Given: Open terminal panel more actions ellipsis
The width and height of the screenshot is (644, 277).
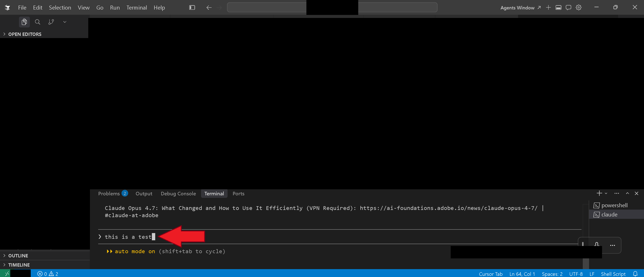Looking at the screenshot, I should [x=616, y=193].
